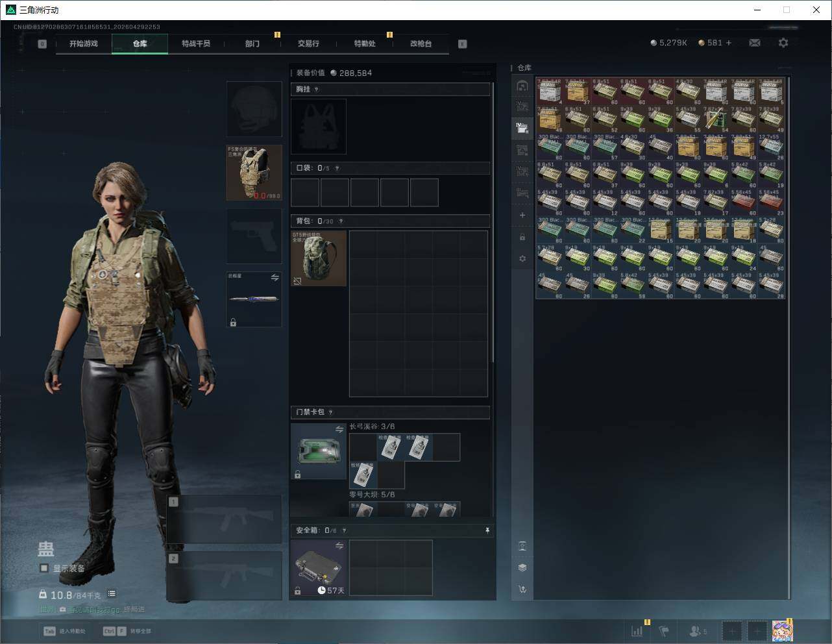Click empty primary weapon slot 2
The width and height of the screenshot is (832, 644).
225,576
